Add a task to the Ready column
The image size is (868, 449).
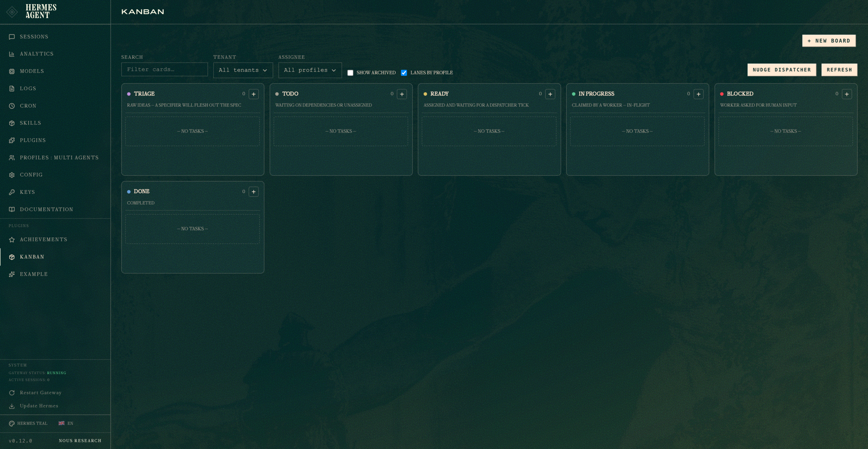coord(550,94)
